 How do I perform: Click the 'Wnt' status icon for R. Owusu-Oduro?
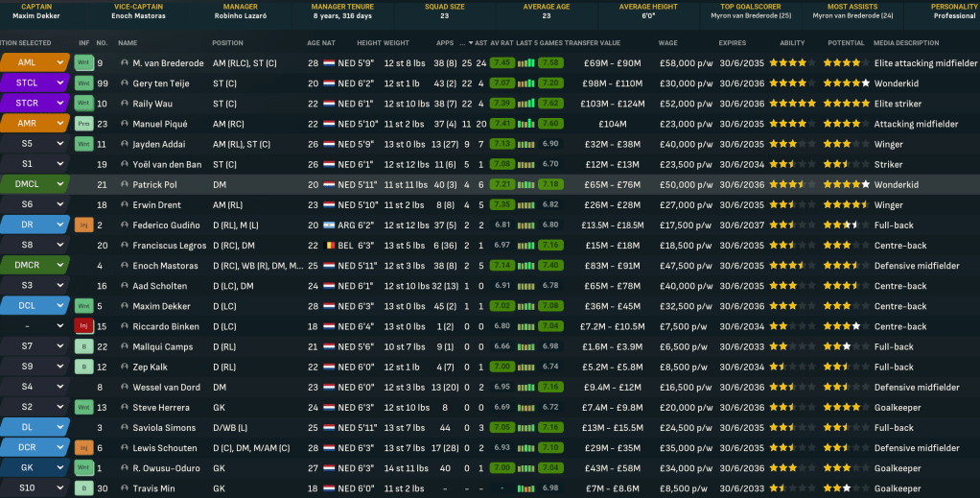point(83,468)
